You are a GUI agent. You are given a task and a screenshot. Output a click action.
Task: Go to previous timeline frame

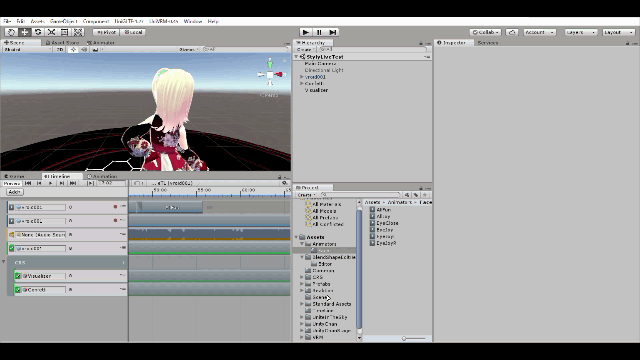coord(39,183)
